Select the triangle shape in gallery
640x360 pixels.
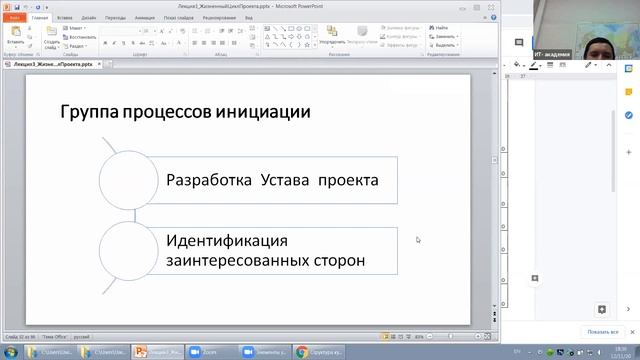pos(267,37)
